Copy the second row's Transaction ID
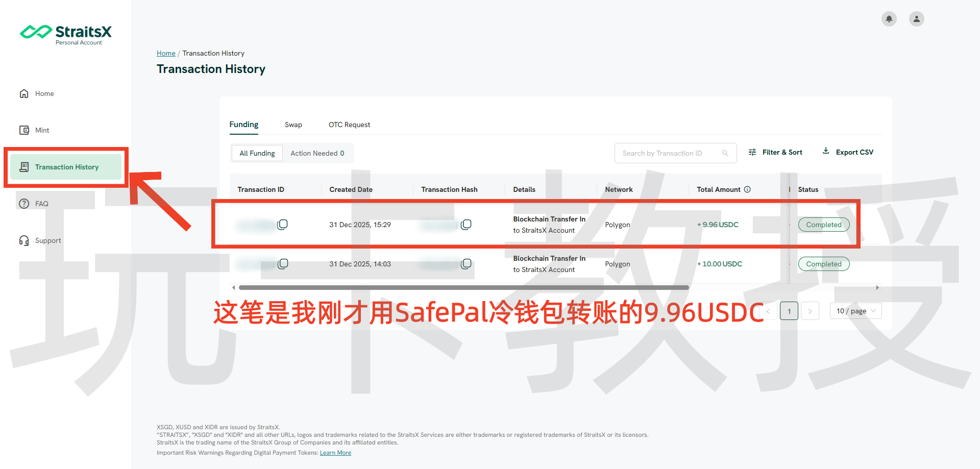Screen dimensions: 980x469 [x=283, y=264]
